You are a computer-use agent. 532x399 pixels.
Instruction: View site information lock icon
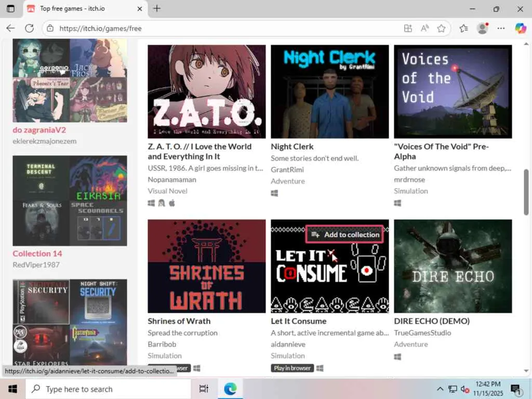50,29
